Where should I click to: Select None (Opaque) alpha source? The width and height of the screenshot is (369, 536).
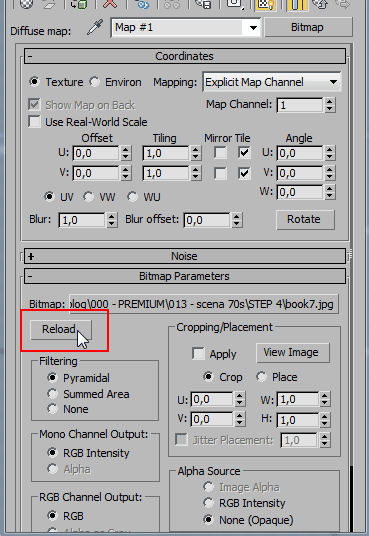click(208, 520)
